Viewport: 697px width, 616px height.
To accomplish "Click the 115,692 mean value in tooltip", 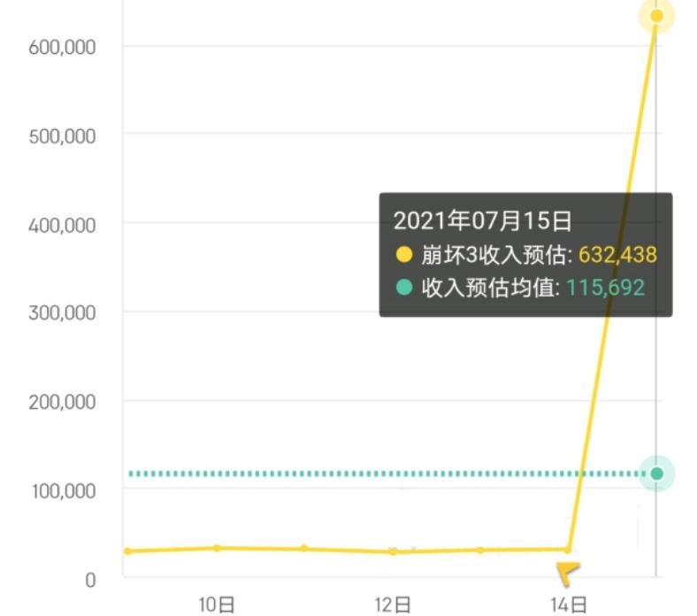I will pyautogui.click(x=605, y=288).
